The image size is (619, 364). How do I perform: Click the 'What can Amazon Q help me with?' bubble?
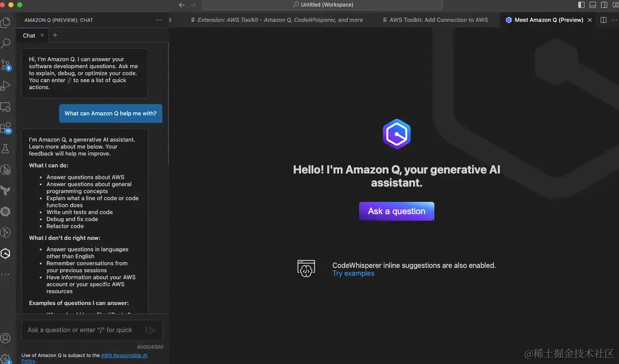[x=110, y=113]
